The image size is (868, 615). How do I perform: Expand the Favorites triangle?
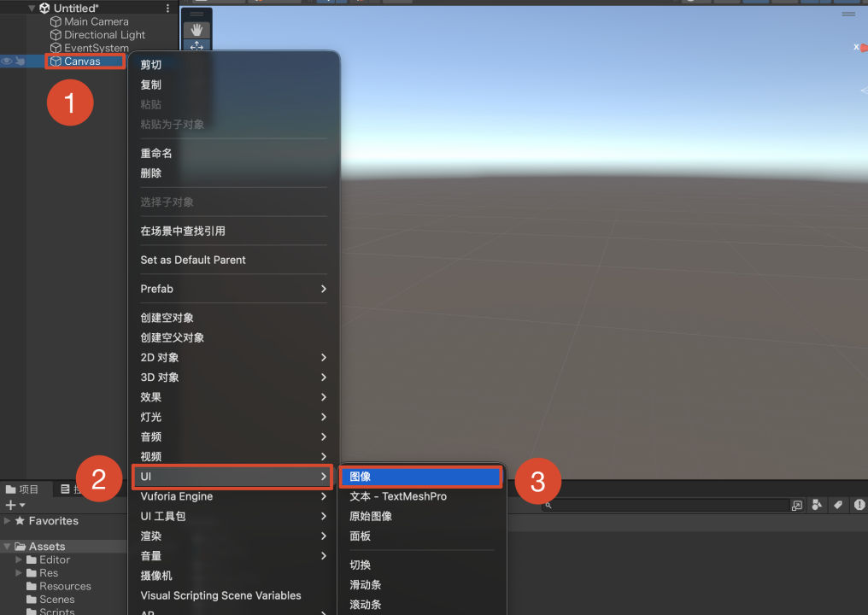pos(7,521)
